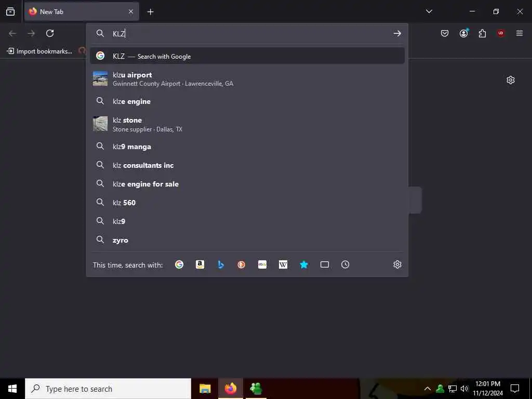
Task: Reload the current page
Action: click(50, 33)
